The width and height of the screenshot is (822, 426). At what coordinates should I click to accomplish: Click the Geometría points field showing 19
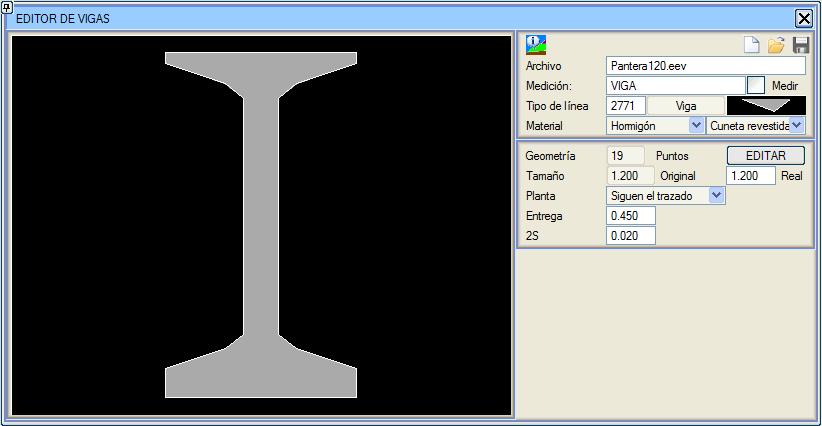(625, 156)
